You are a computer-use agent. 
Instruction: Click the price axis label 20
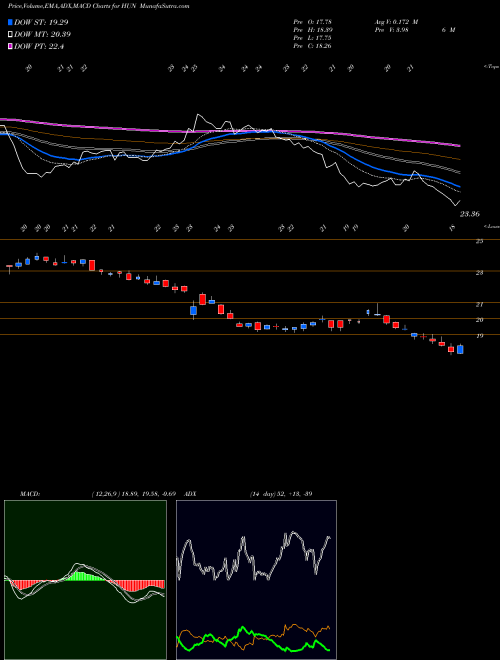pos(479,320)
